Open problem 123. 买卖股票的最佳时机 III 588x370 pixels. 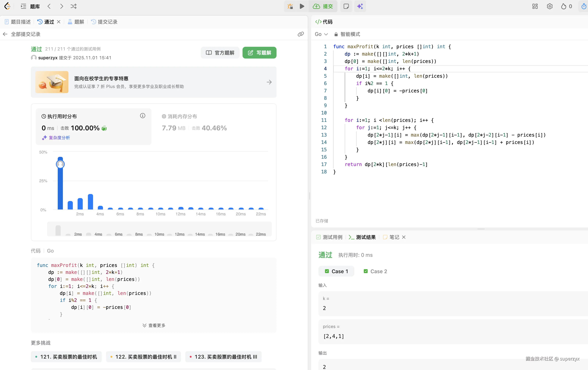[x=223, y=357]
